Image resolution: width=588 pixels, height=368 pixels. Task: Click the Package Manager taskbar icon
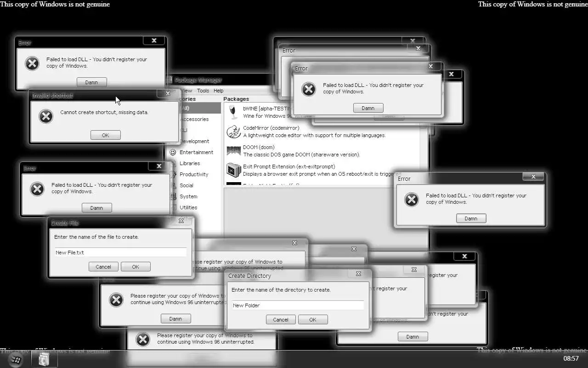[x=44, y=359]
